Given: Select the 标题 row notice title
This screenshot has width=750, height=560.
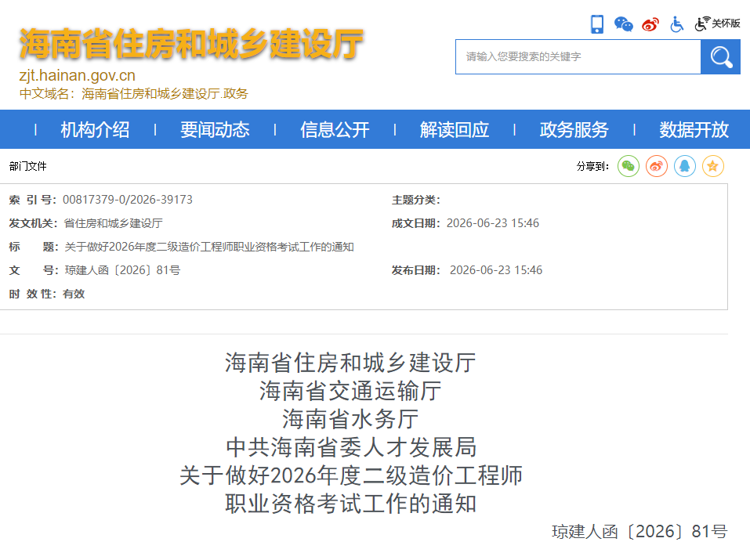Looking at the screenshot, I should click(x=209, y=247).
